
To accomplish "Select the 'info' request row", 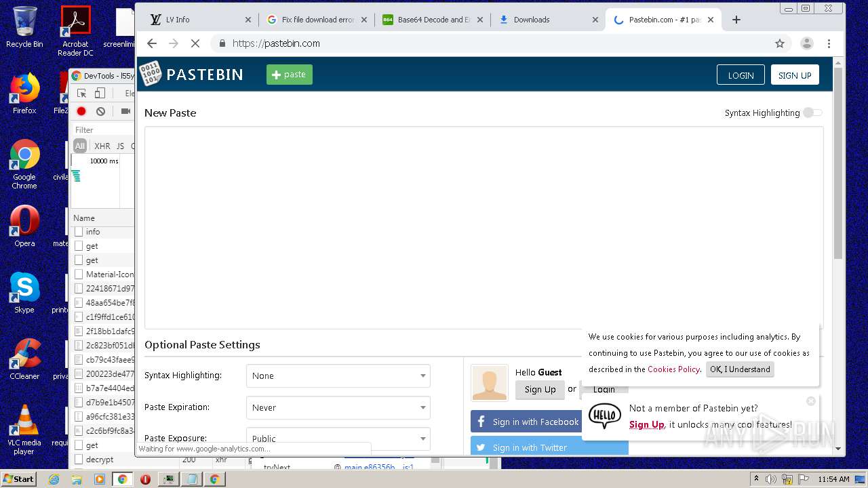I will (103, 232).
